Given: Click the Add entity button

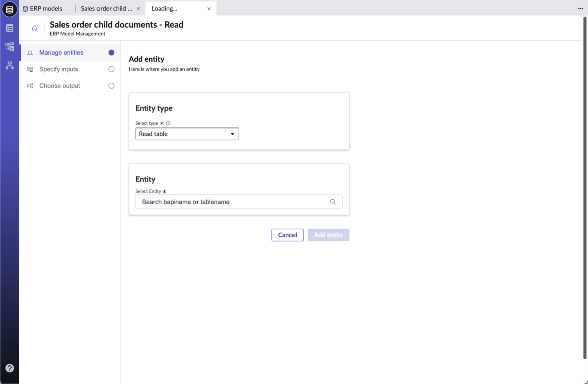Looking at the screenshot, I should pos(329,235).
